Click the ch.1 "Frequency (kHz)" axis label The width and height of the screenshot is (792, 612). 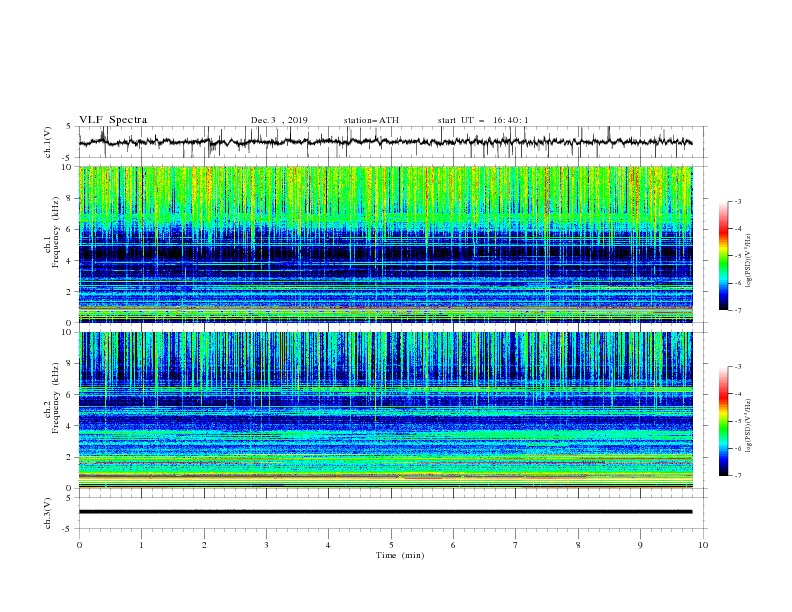coord(55,233)
